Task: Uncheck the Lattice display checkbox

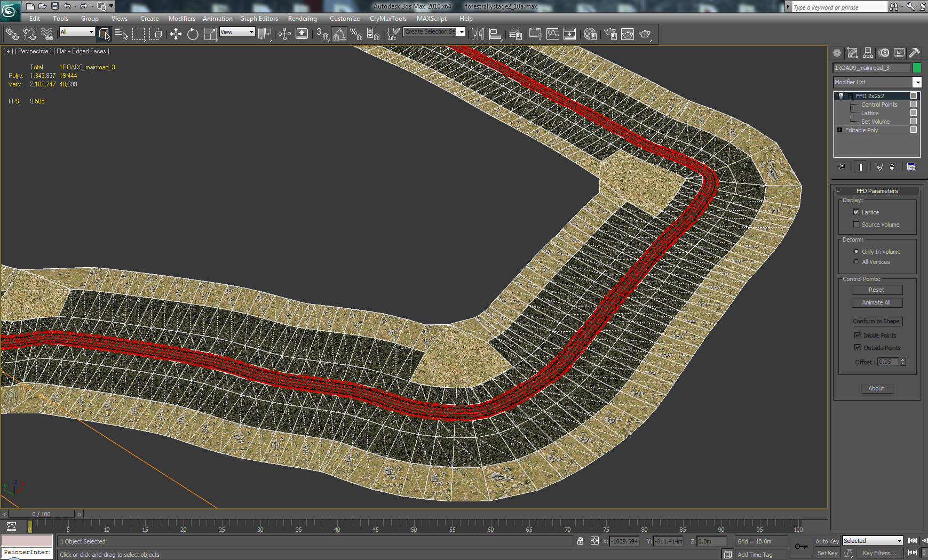Action: click(856, 212)
